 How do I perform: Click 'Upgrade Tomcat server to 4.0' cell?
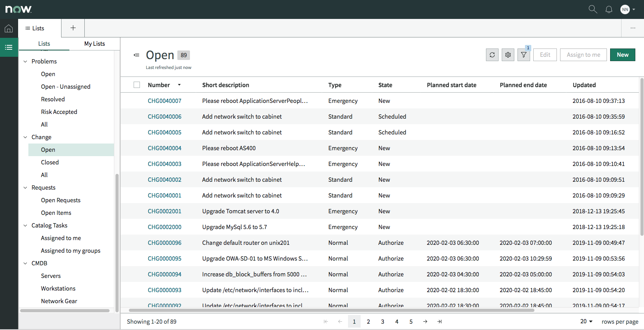coord(240,211)
